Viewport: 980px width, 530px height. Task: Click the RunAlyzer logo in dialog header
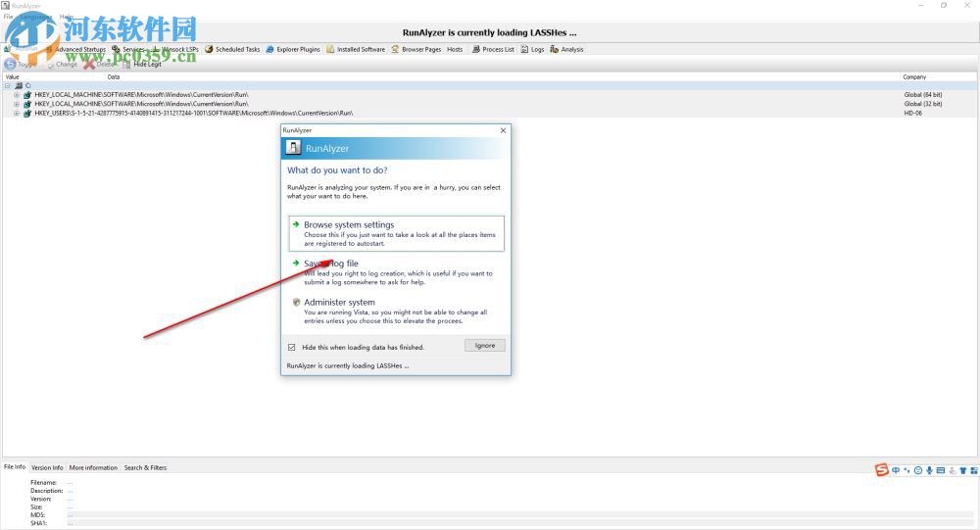293,148
